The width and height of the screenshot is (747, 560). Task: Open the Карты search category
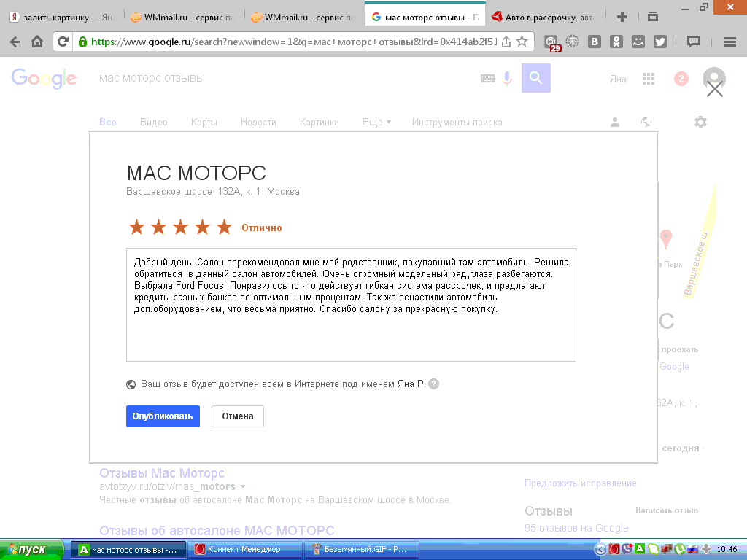[204, 122]
